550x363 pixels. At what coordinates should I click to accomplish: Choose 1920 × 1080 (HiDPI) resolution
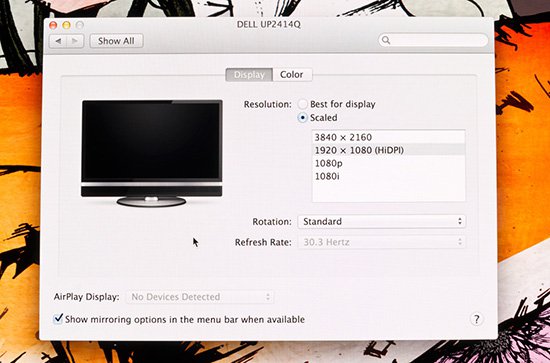389,150
